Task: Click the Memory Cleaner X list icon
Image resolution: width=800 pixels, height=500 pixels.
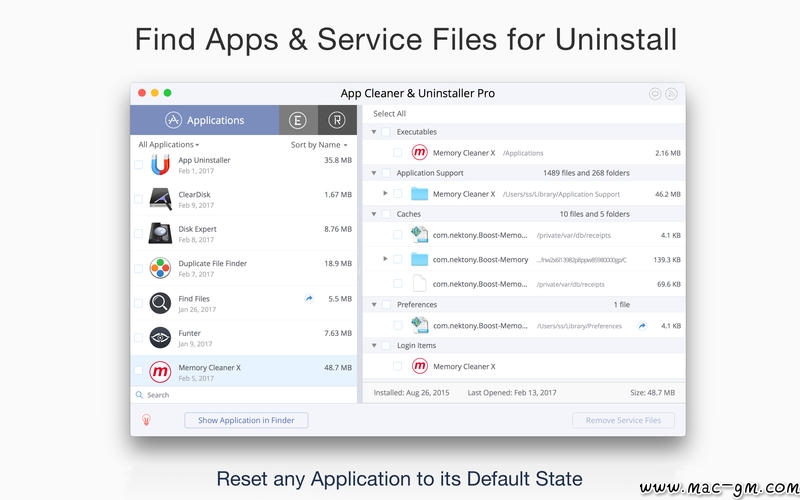Action: (160, 372)
